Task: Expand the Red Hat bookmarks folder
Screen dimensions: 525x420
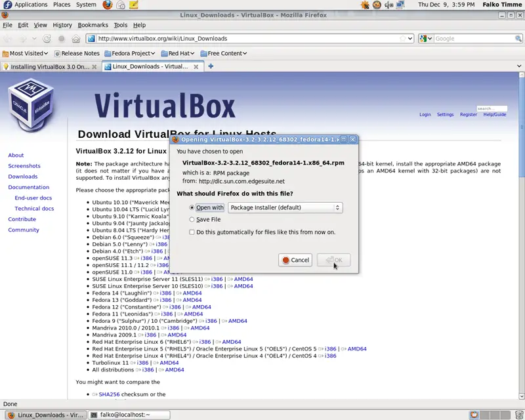Action: click(178, 53)
